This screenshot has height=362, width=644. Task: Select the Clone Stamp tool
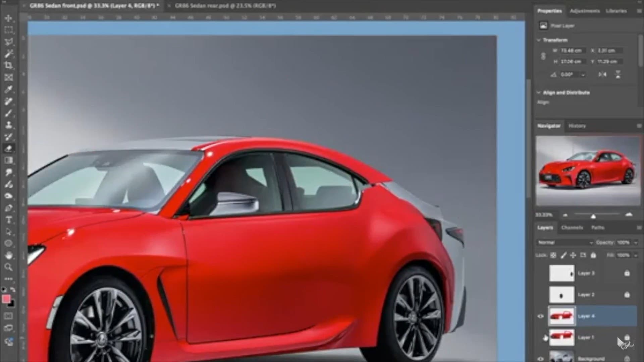(x=9, y=125)
